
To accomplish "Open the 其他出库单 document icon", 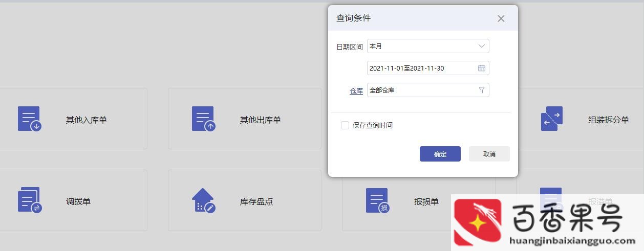I will coord(203,119).
